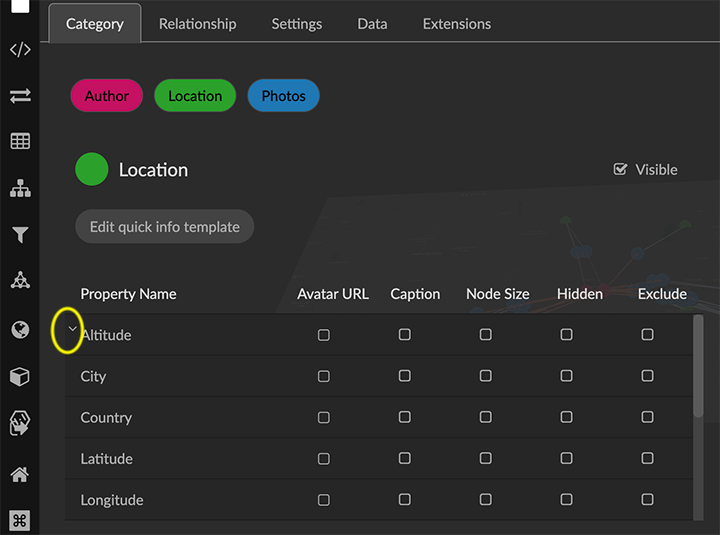Select the Author category pill
720x535 pixels.
click(106, 96)
